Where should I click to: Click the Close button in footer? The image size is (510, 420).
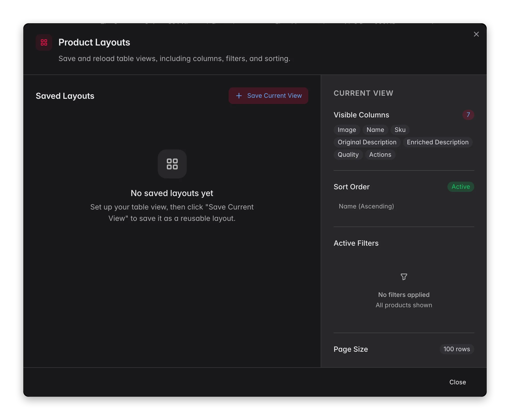458,382
